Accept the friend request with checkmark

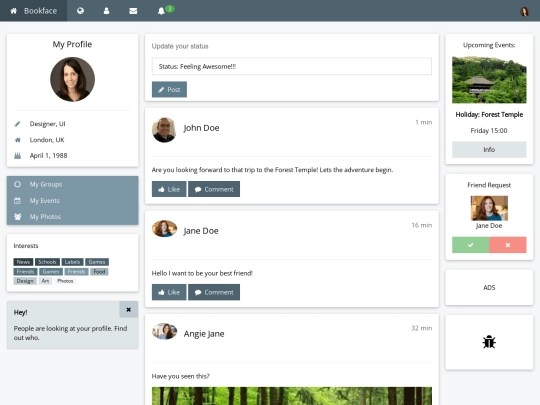[470, 245]
